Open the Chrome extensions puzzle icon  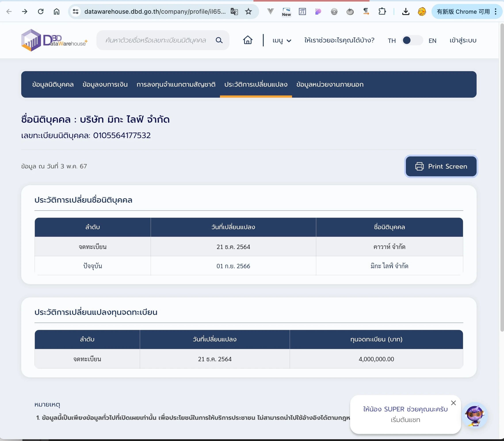coord(382,11)
